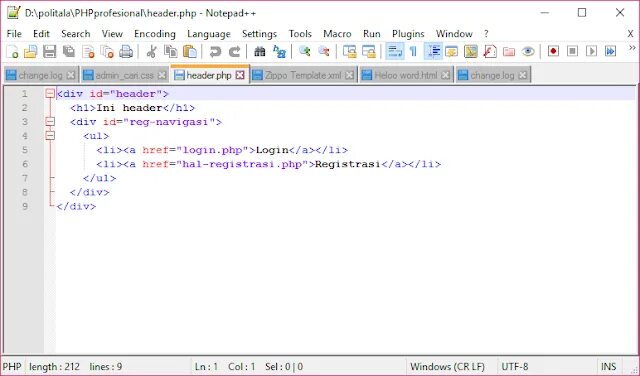The width and height of the screenshot is (640, 376).
Task: Switch to the admin_cari.css tab
Action: tap(124, 76)
